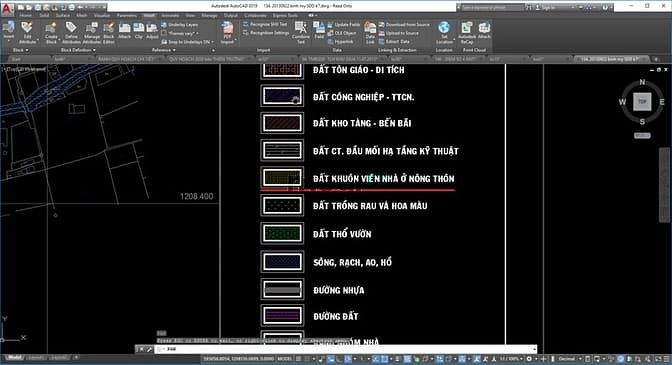Click the New file icon in quick access toolbar

click(21, 7)
